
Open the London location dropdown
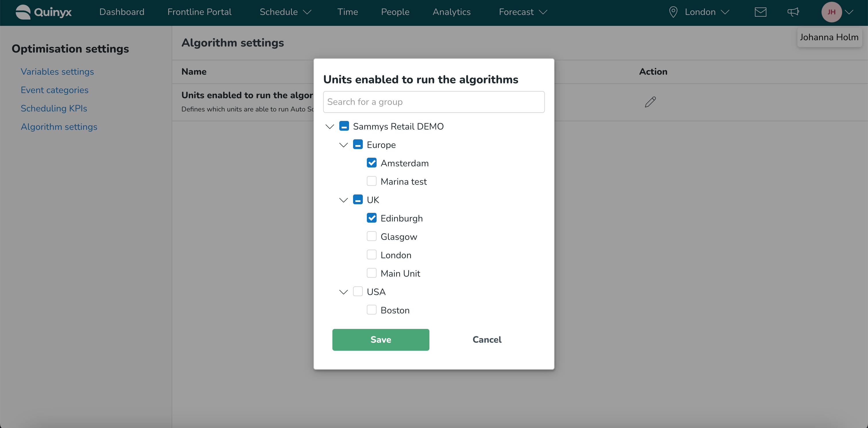point(707,12)
